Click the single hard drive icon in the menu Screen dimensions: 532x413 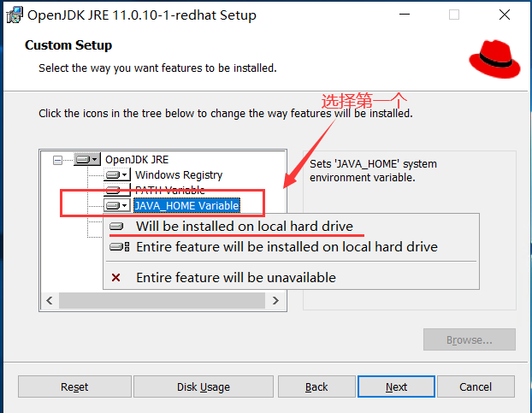(x=117, y=227)
